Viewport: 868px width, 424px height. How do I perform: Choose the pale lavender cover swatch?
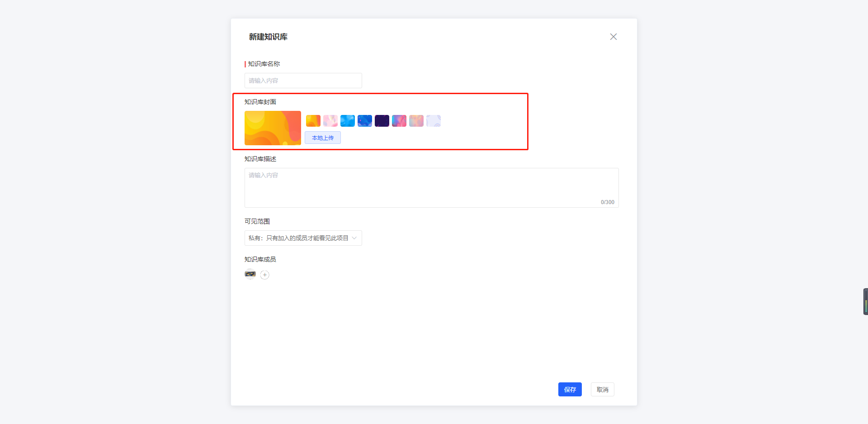click(433, 121)
